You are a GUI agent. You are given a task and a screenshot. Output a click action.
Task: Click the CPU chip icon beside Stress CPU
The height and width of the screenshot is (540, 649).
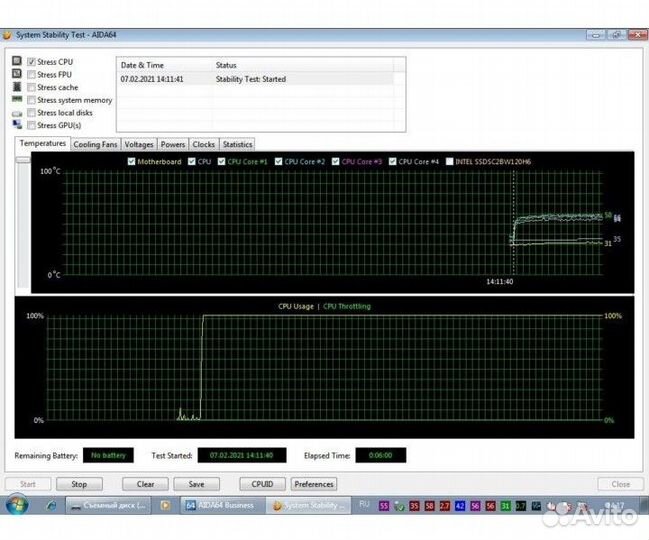click(16, 62)
